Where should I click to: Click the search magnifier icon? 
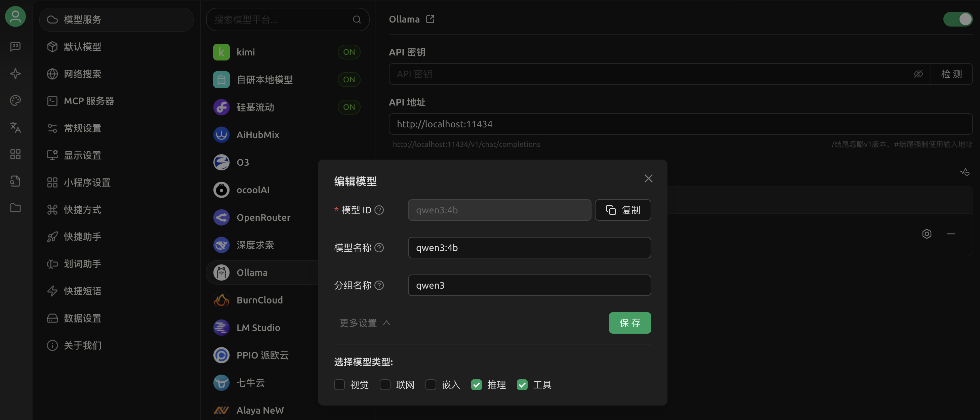pyautogui.click(x=357, y=19)
